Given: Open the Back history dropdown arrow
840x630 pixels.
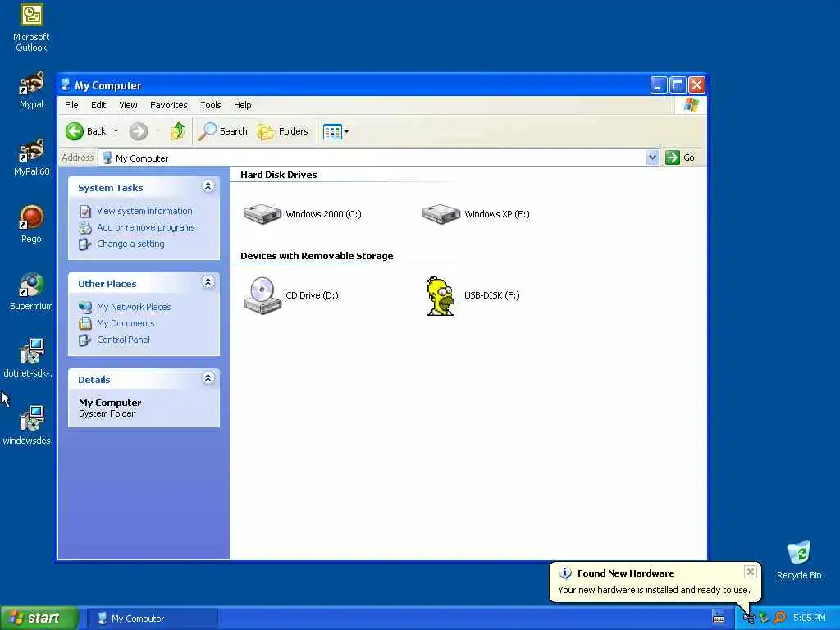Looking at the screenshot, I should point(116,131).
